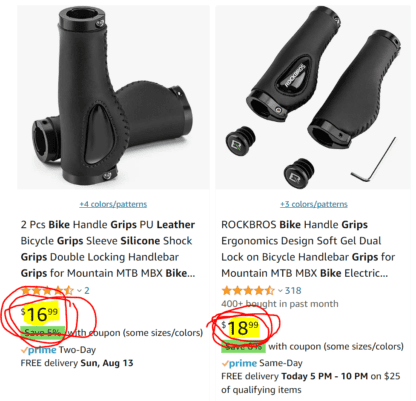Viewport: 416px width, 401px height.
Task: Click the star rating of the PU Leather grips
Action: tap(47, 290)
